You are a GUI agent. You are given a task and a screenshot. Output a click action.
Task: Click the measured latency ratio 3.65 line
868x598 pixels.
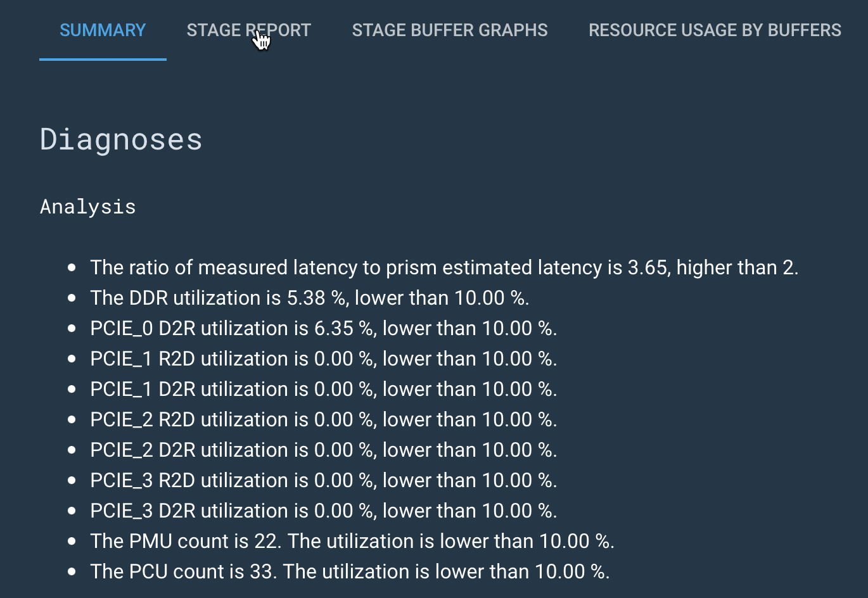click(444, 268)
